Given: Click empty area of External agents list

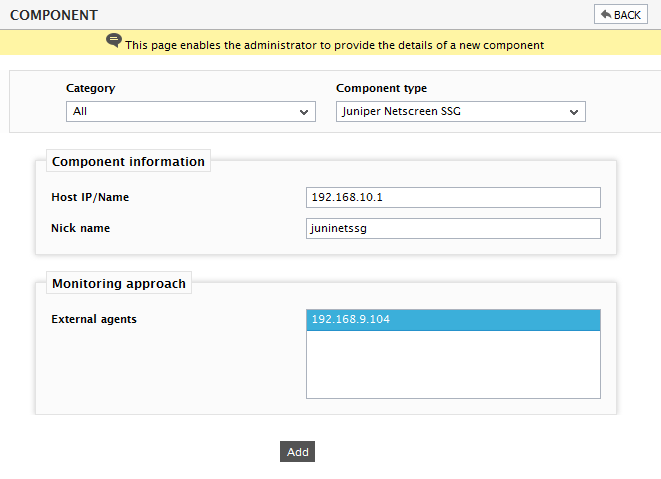Looking at the screenshot, I should pos(453,364).
